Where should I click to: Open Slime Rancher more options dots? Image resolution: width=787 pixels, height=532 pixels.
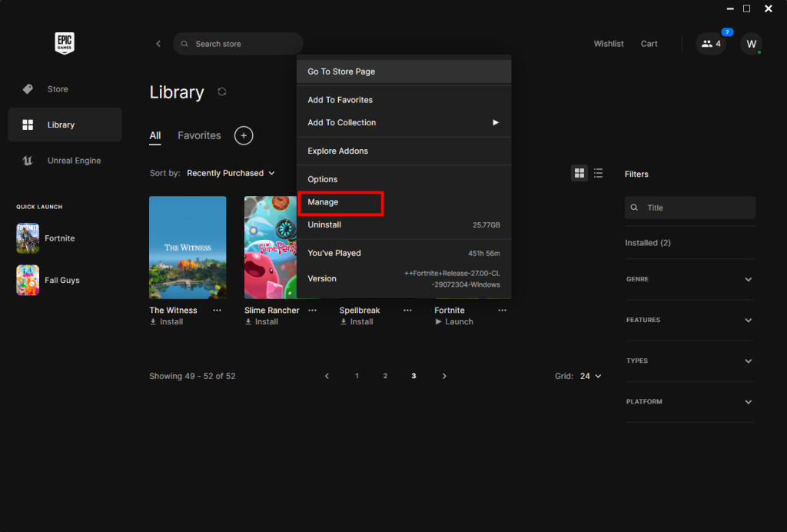tap(312, 310)
